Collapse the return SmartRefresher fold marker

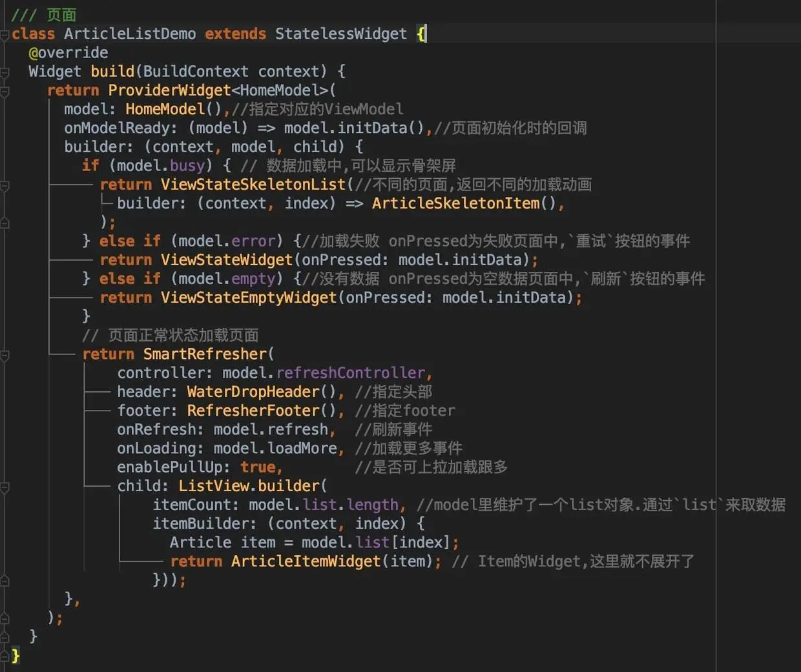click(x=5, y=355)
